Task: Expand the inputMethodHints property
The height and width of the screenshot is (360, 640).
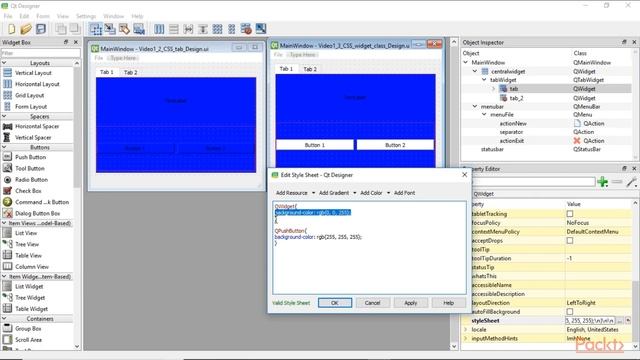Action: 466,339
